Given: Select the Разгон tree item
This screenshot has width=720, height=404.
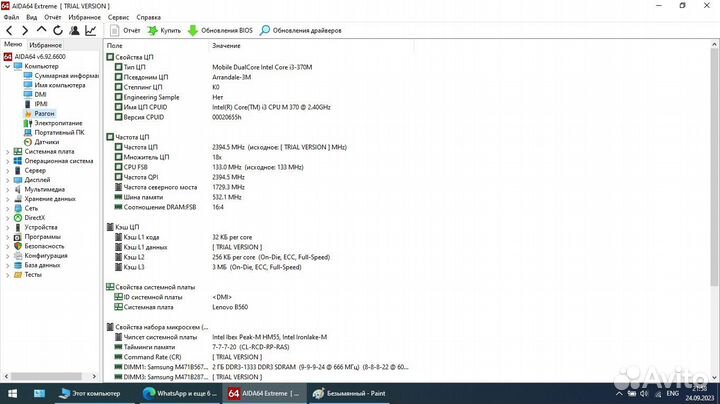Looking at the screenshot, I should (x=39, y=113).
